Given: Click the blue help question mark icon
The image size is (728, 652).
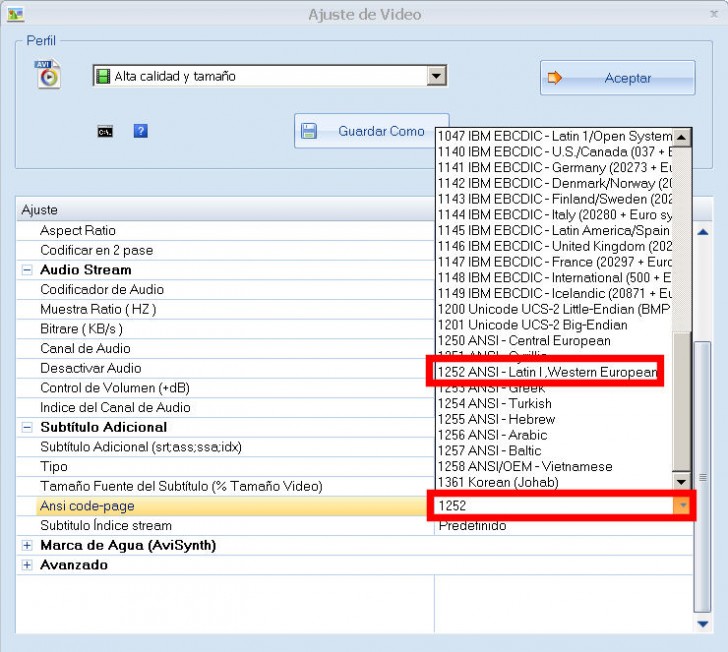Looking at the screenshot, I should (140, 131).
